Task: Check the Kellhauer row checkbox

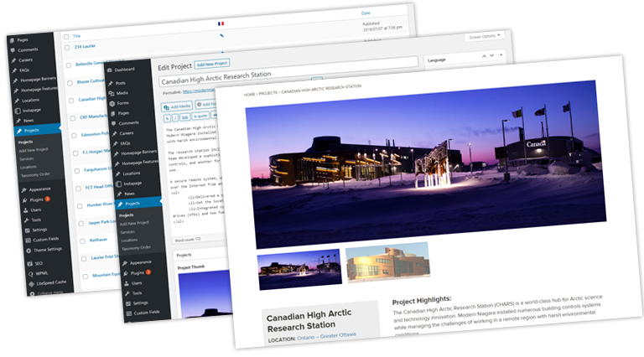Action: [82, 241]
